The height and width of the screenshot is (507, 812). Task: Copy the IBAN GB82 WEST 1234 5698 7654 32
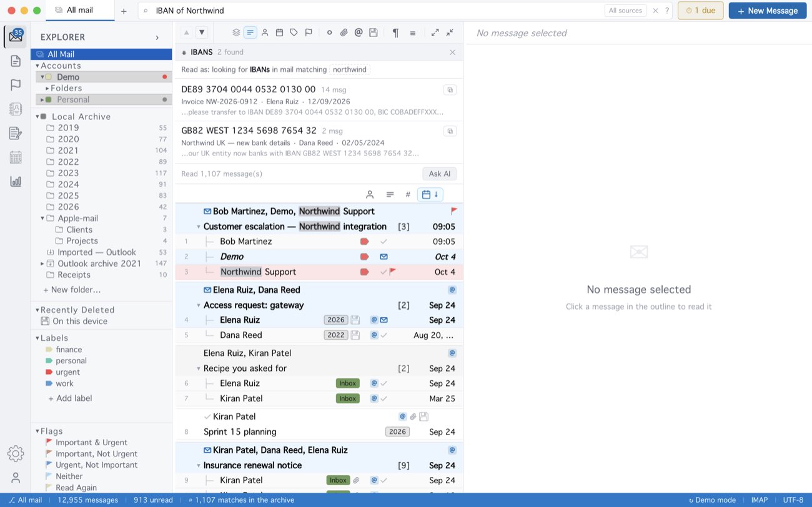[450, 131]
